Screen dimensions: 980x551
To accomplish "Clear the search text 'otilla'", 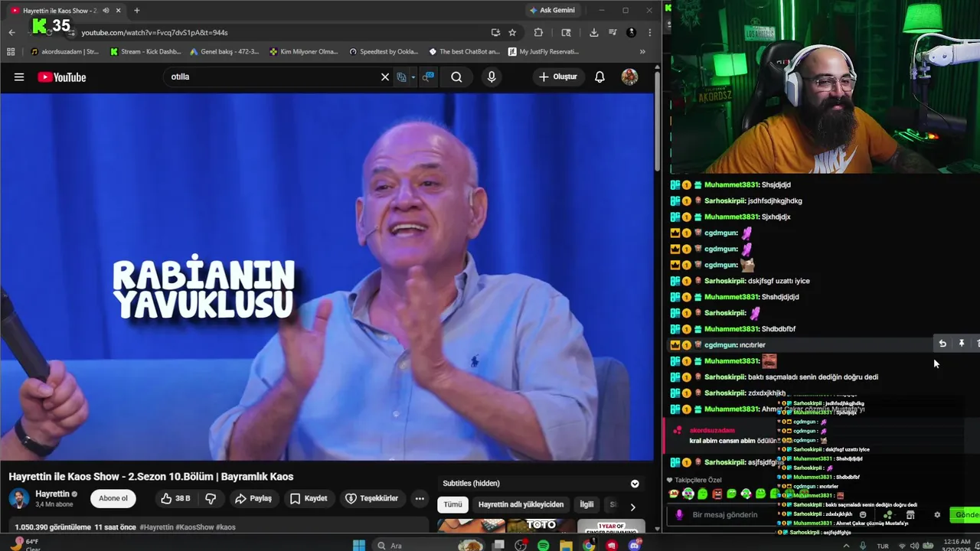I will point(385,77).
